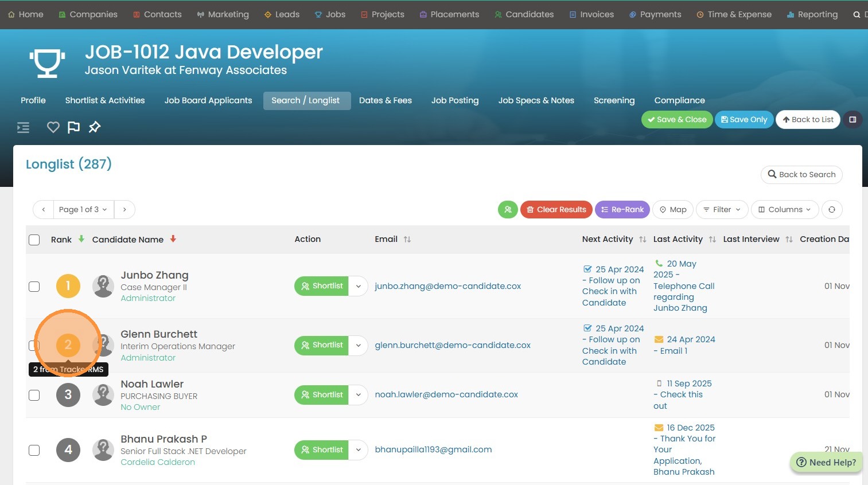Open the Candidates menu in top navigation
868x485 pixels.
[524, 14]
